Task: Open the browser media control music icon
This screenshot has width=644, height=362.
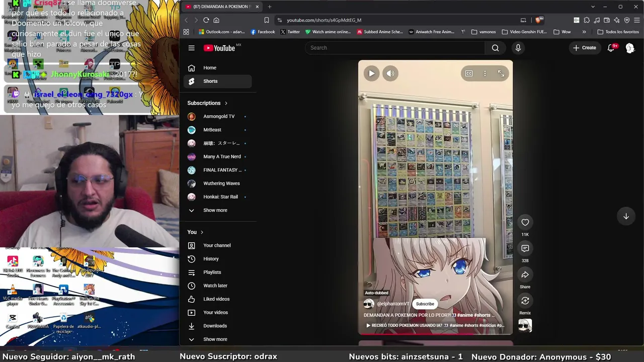Action: 597,20
